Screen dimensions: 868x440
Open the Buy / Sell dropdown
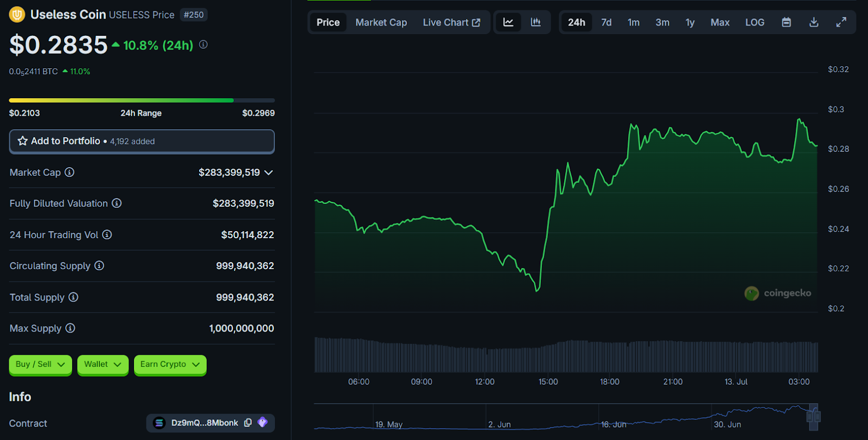pos(40,365)
